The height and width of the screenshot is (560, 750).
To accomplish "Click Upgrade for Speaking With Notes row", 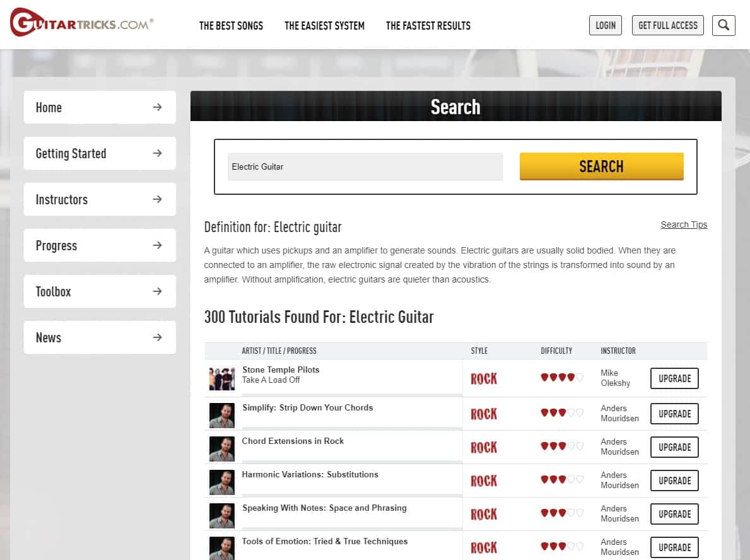I will pyautogui.click(x=674, y=514).
